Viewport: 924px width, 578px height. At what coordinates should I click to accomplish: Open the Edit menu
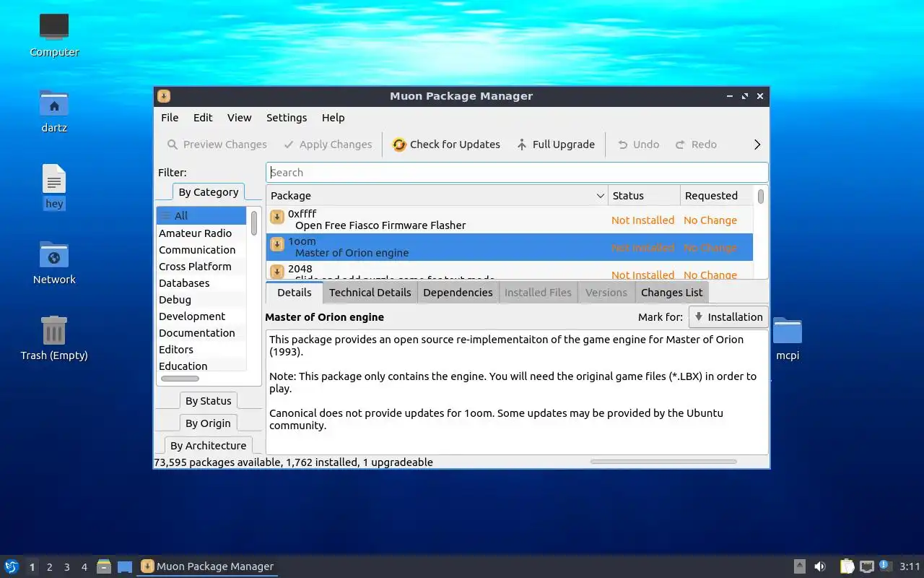pyautogui.click(x=203, y=118)
